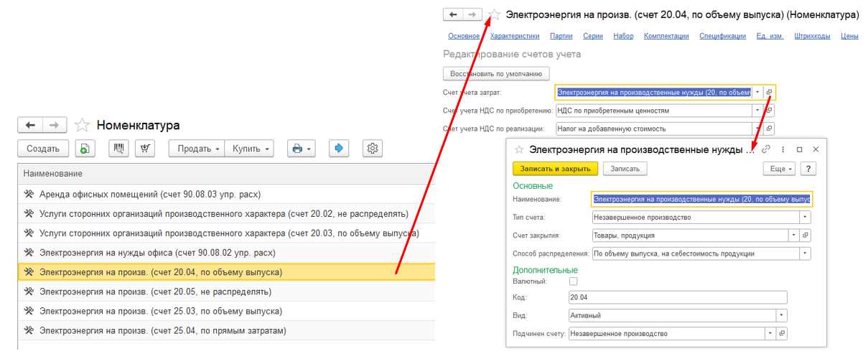This screenshot has width=868, height=354.
Task: Open selected Счет учета затрат element icon
Action: 769,92
